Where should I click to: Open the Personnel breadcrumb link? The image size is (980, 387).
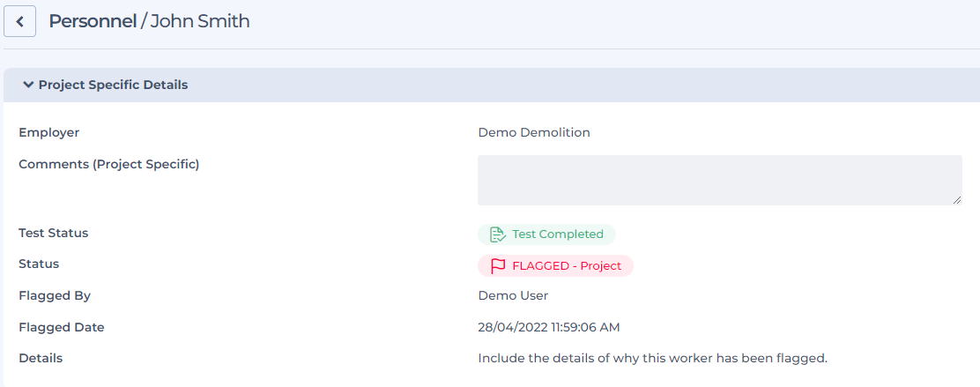pos(92,21)
